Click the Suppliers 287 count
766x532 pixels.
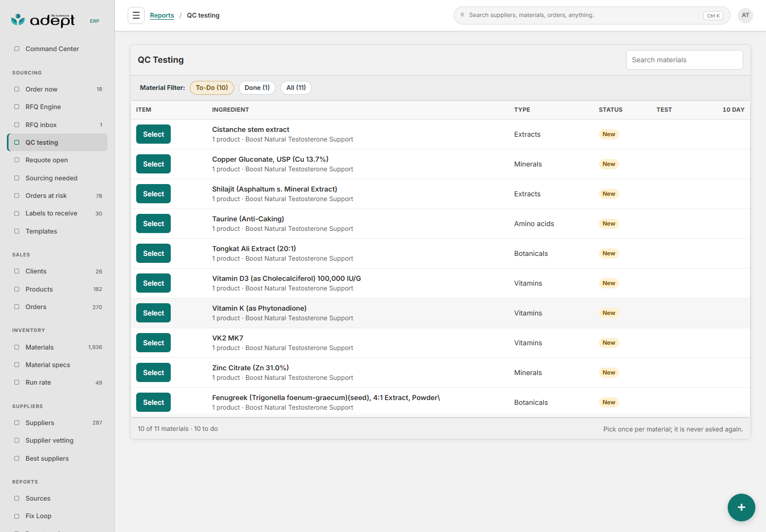(x=97, y=423)
